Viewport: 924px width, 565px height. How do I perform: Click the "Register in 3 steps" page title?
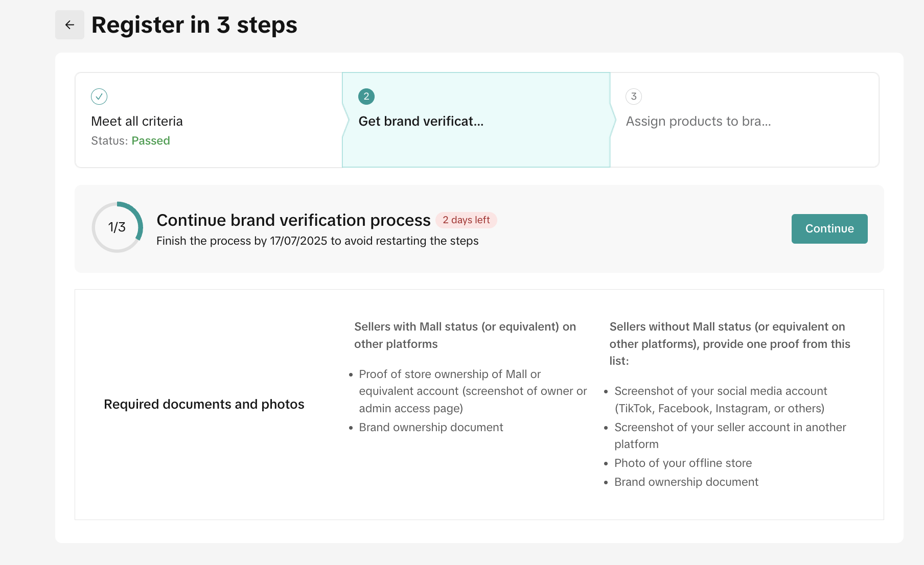(x=194, y=25)
